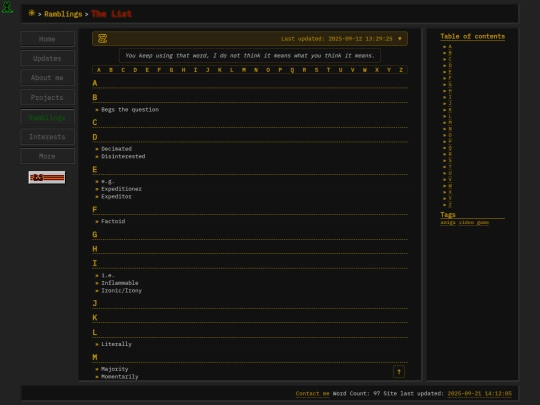Jump to letter S in alphabet bar

click(316, 70)
